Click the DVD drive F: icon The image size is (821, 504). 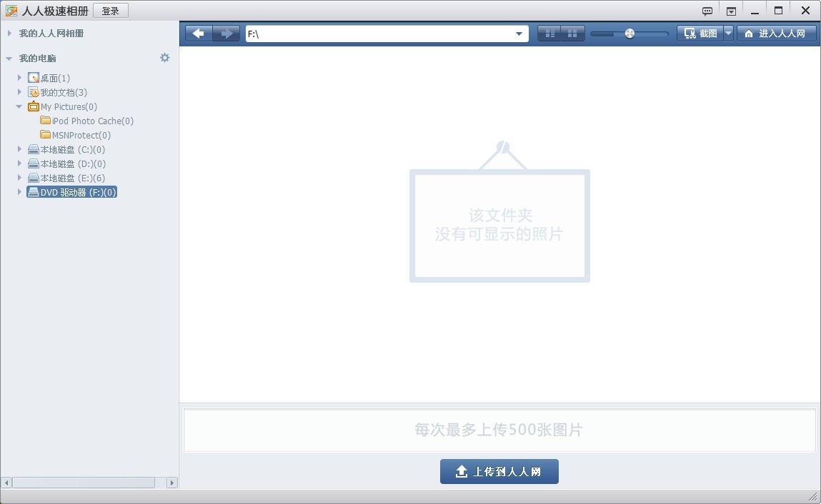coord(34,192)
